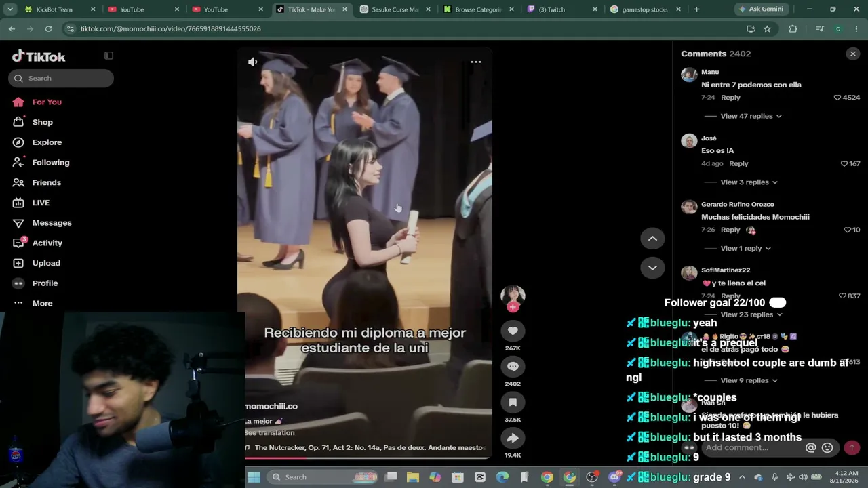The height and width of the screenshot is (488, 868).
Task: Expand the More menu in TikTok sidebar
Action: [x=42, y=303]
